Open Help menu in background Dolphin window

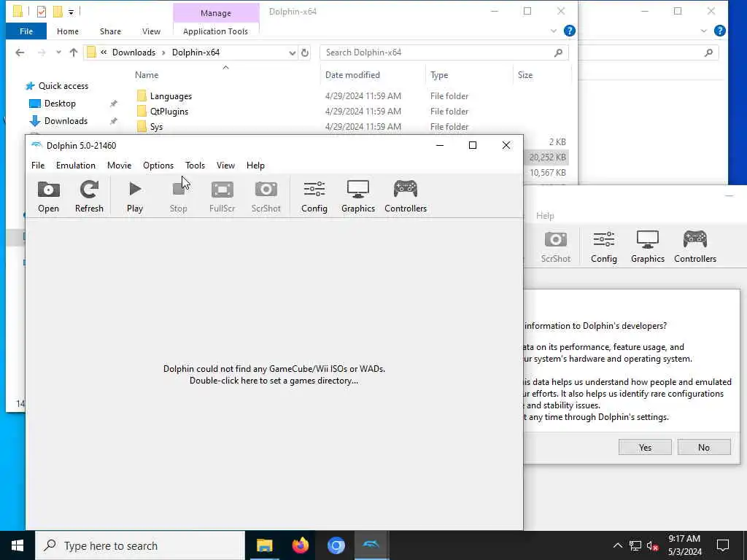click(x=545, y=216)
